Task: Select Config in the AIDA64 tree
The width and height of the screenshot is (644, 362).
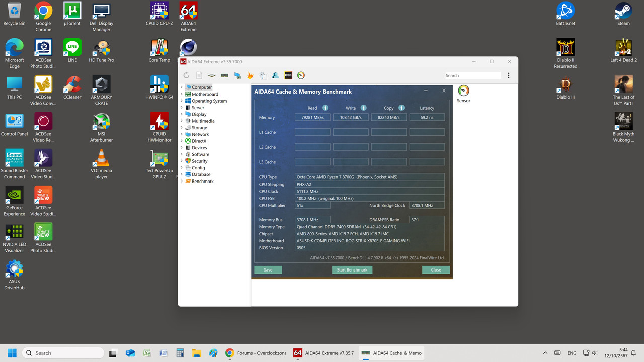Action: [198, 168]
